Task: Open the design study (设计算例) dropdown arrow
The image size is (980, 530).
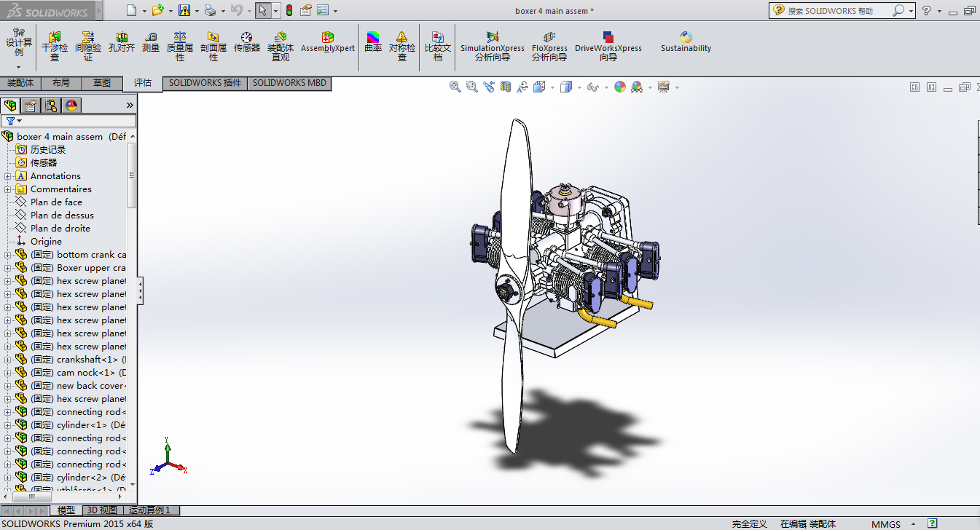Action: 19,67
